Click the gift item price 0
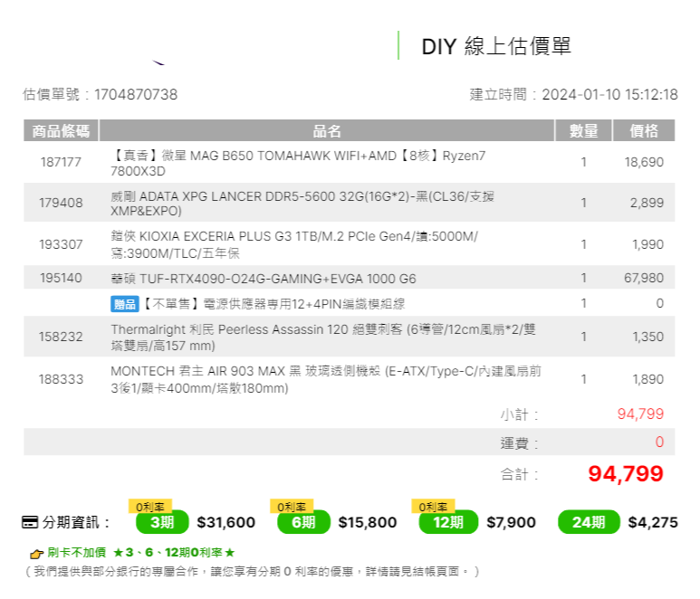This screenshot has height=599, width=700. [660, 303]
